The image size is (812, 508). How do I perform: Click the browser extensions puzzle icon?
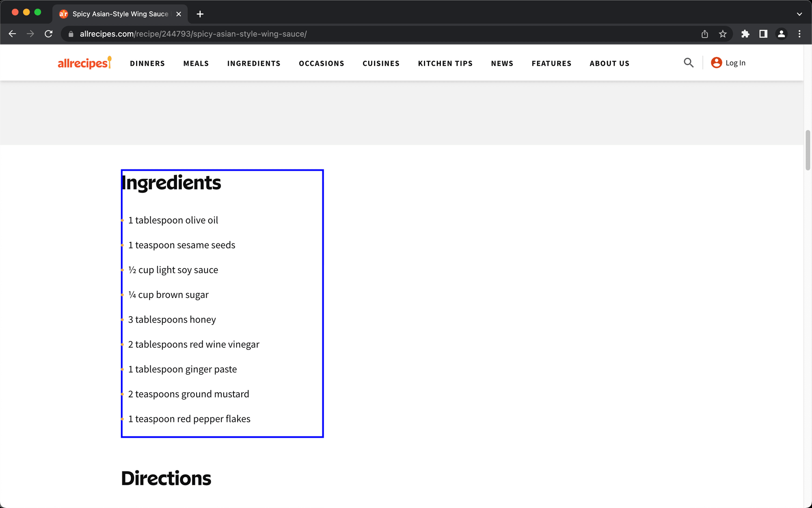[x=745, y=33]
